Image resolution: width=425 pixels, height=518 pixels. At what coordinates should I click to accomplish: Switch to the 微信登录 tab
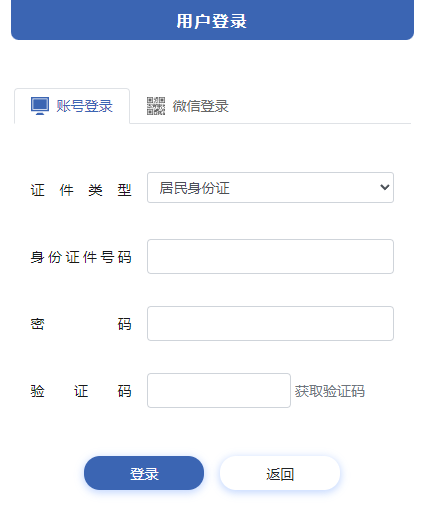pos(188,106)
